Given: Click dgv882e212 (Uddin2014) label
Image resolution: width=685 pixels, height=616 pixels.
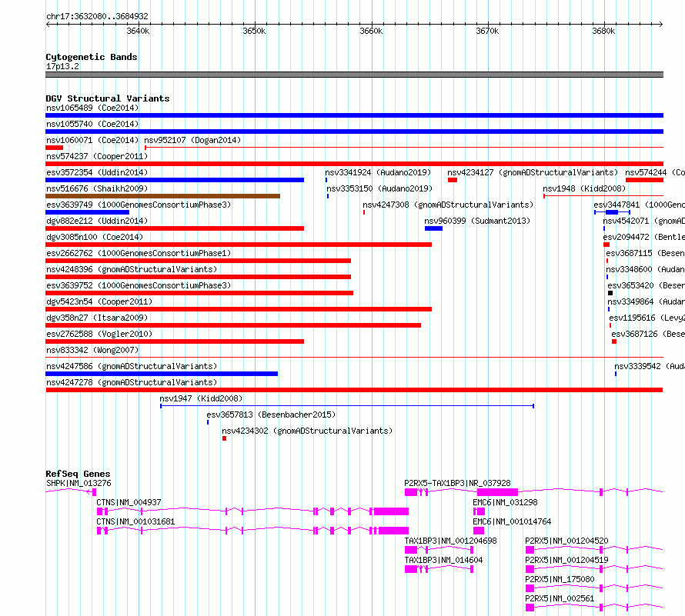Looking at the screenshot, I should pyautogui.click(x=97, y=221).
